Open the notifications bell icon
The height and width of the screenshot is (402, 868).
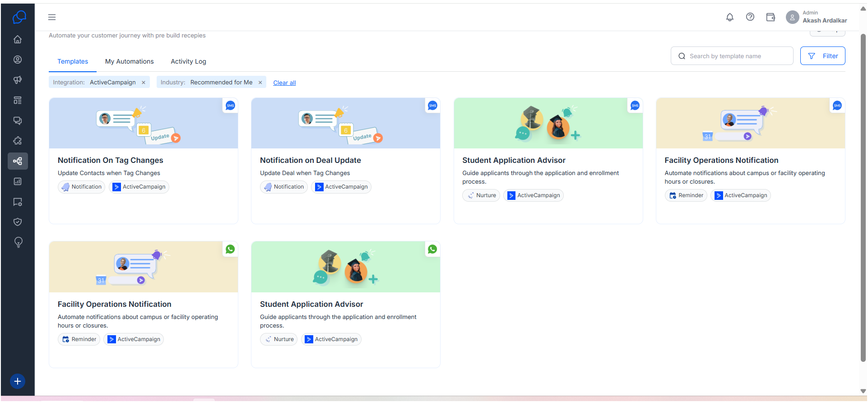coord(729,17)
